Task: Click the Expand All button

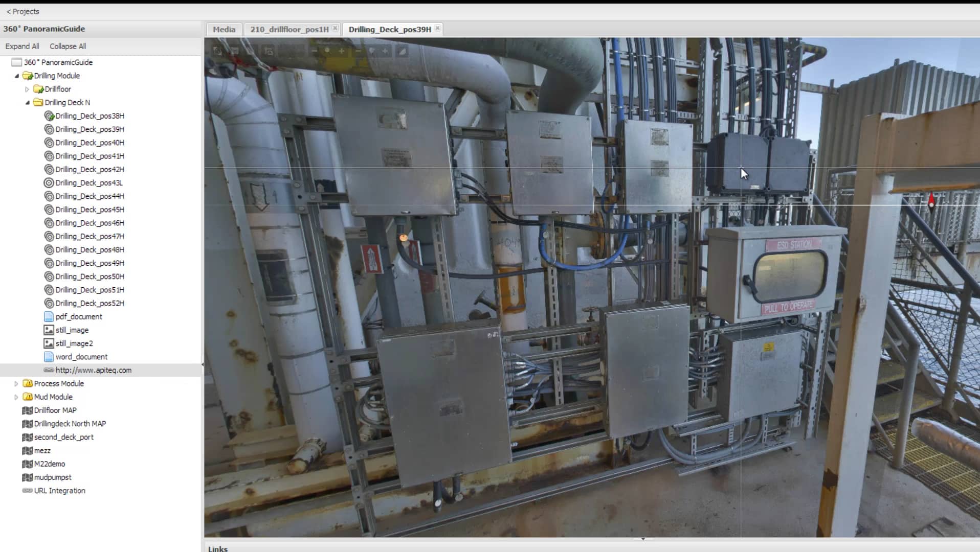Action: click(23, 46)
